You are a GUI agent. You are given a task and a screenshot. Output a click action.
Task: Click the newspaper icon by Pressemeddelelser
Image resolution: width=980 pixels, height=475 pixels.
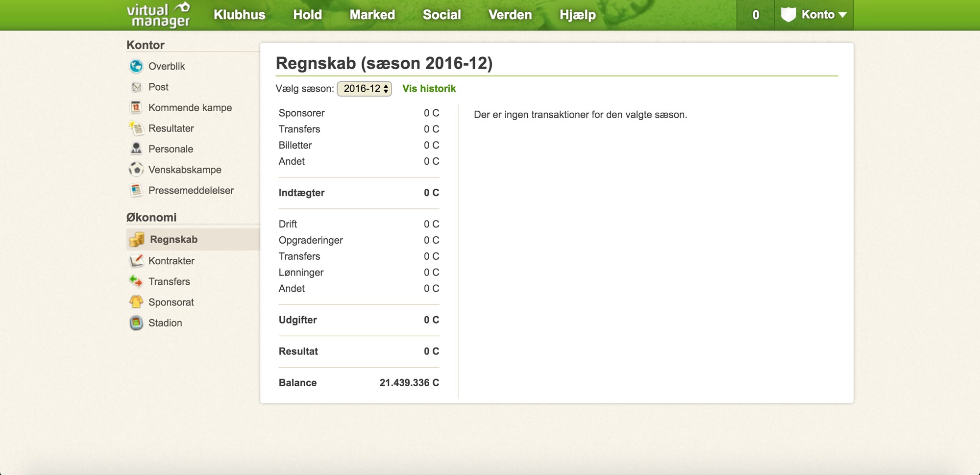[x=136, y=190]
